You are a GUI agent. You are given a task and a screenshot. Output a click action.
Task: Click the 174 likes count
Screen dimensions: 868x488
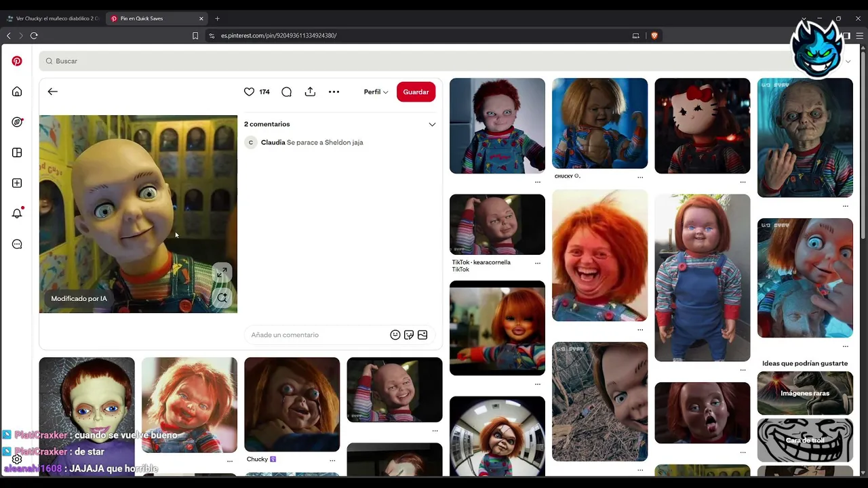pos(264,92)
